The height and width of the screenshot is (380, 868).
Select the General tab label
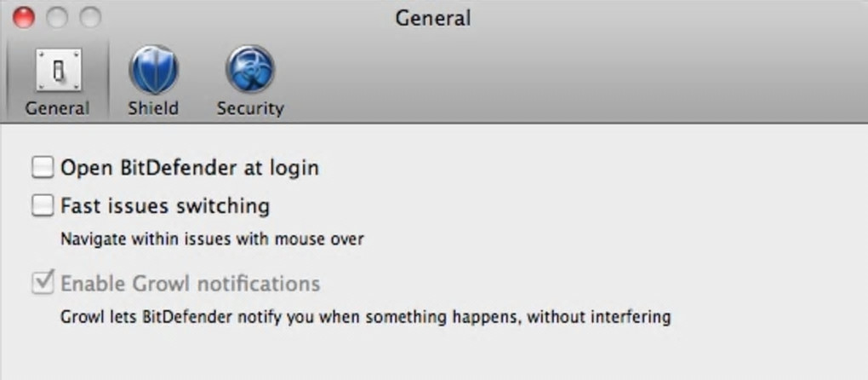coord(57,108)
